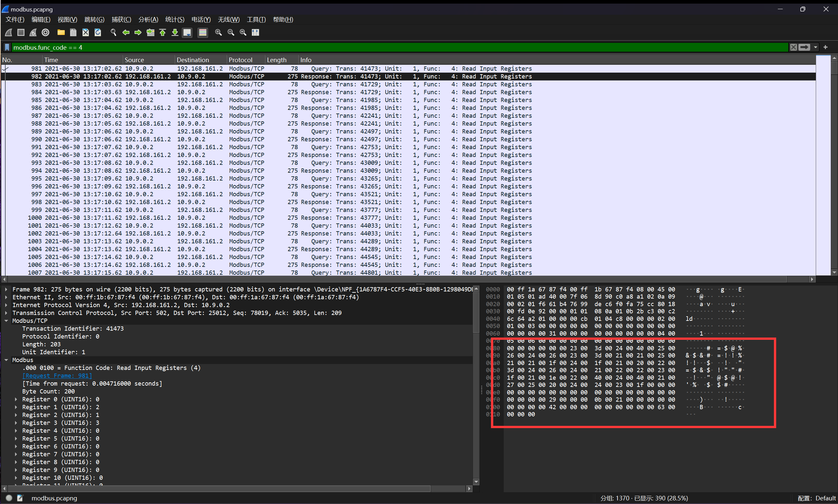Jump to the first packet
The height and width of the screenshot is (504, 838).
(163, 33)
